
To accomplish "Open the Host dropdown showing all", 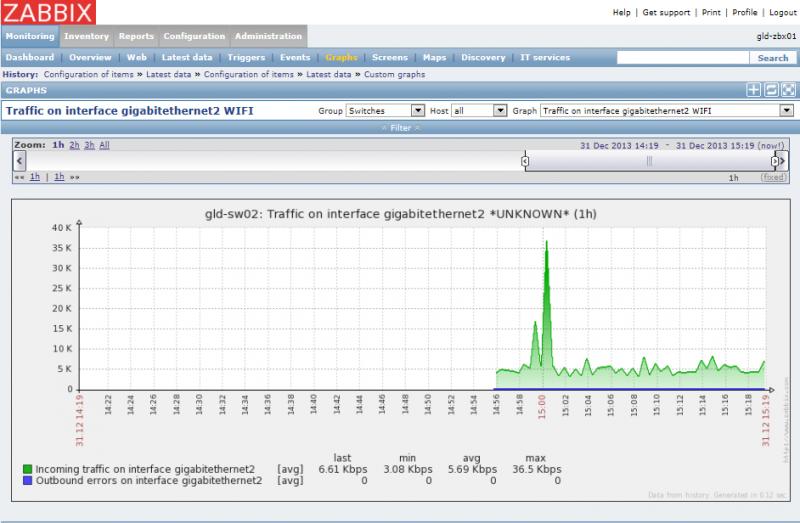I will (x=479, y=110).
